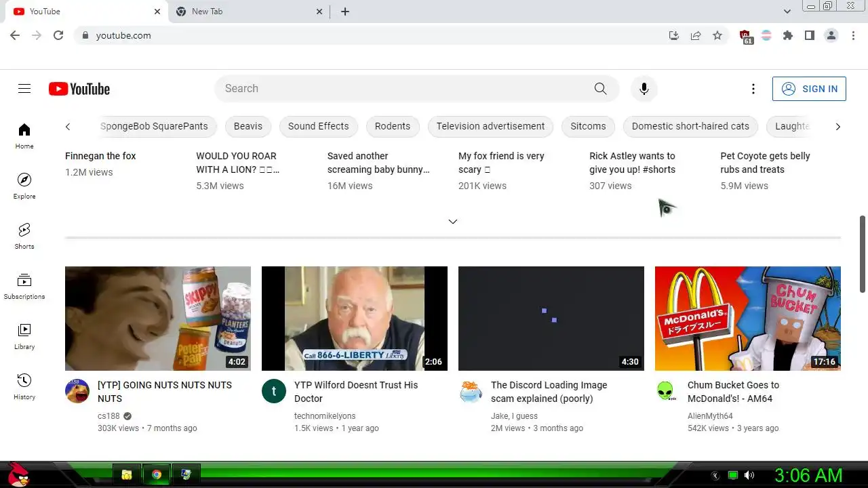868x488 pixels.
Task: Open the file explorer taskbar icon
Action: click(127, 475)
